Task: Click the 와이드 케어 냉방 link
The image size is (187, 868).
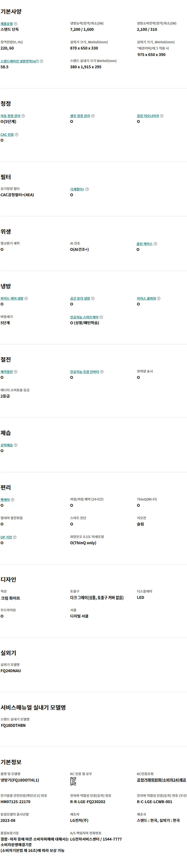Action: tap(12, 298)
